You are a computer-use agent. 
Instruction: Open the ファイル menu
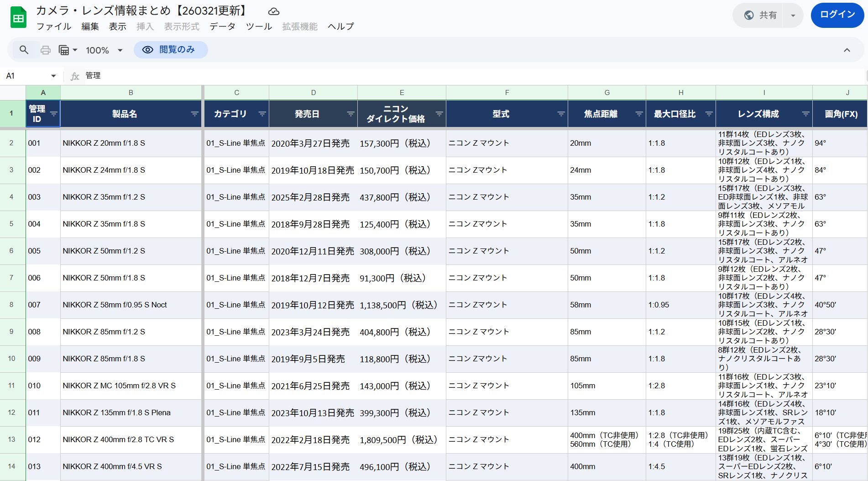click(x=54, y=26)
